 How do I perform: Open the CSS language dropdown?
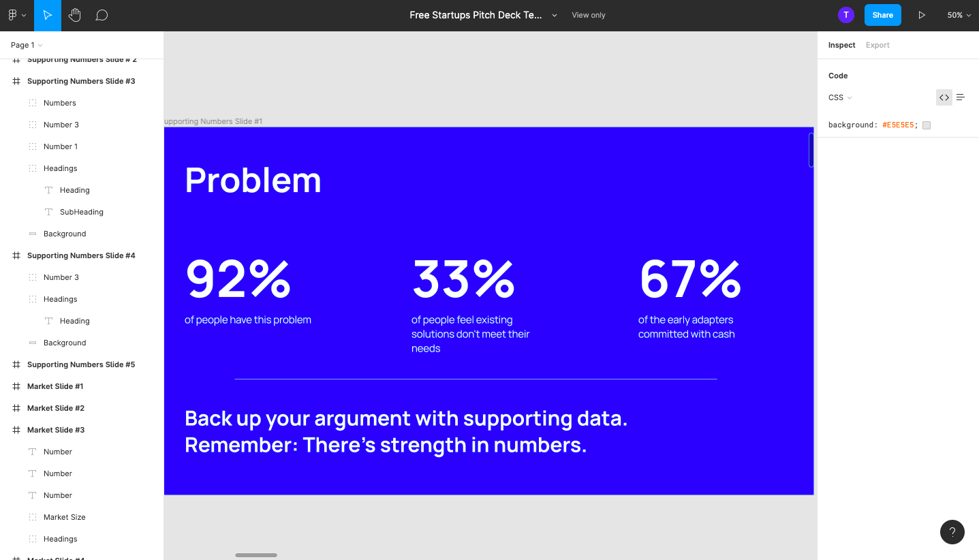[x=840, y=97]
